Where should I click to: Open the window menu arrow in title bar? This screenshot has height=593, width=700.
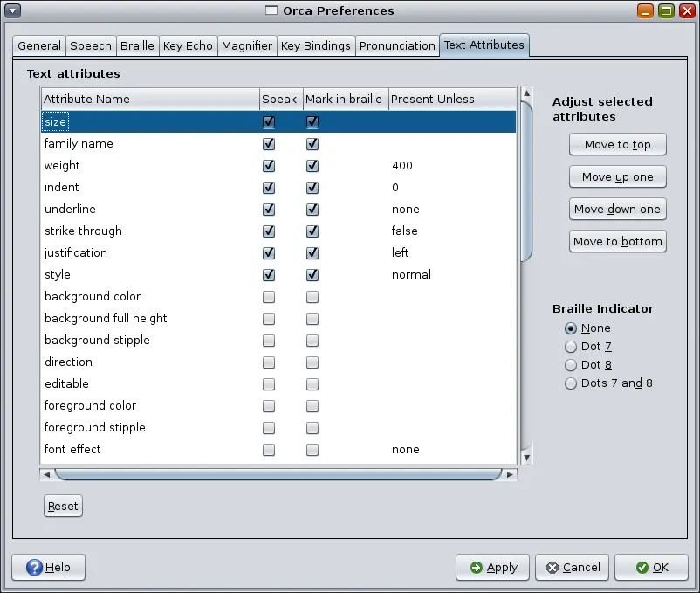tap(12, 10)
